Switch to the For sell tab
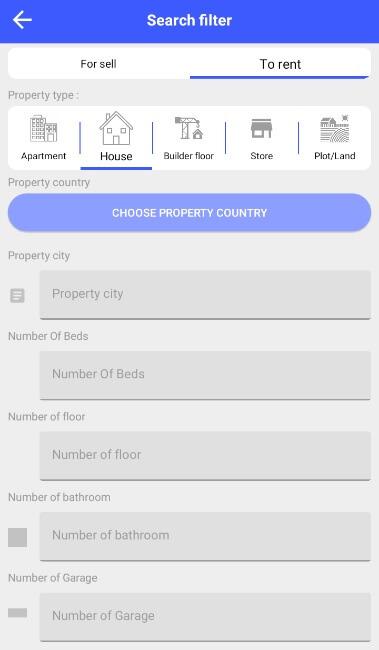The image size is (379, 650). pos(98,64)
